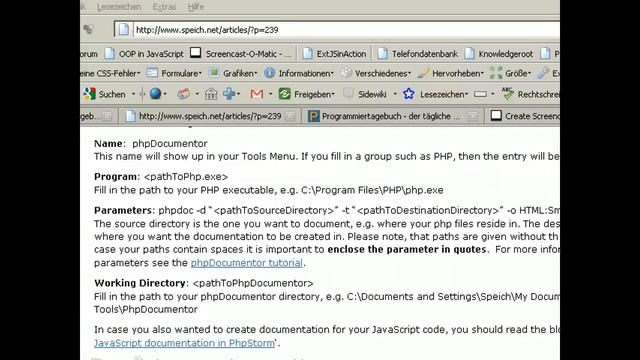Image resolution: width=640 pixels, height=360 pixels.
Task: Follow the phpDocumentor tutorial link
Action: tap(247, 263)
